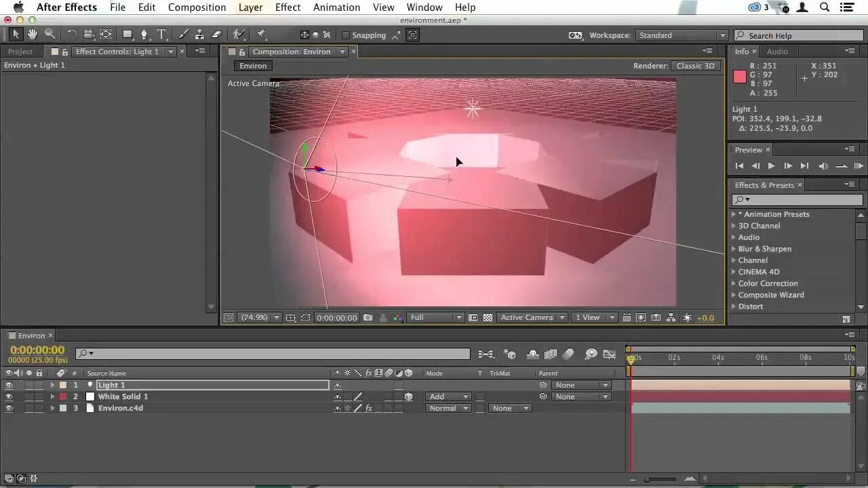This screenshot has width=868, height=488.
Task: Select the Zoom magnifier tool
Action: [x=50, y=35]
